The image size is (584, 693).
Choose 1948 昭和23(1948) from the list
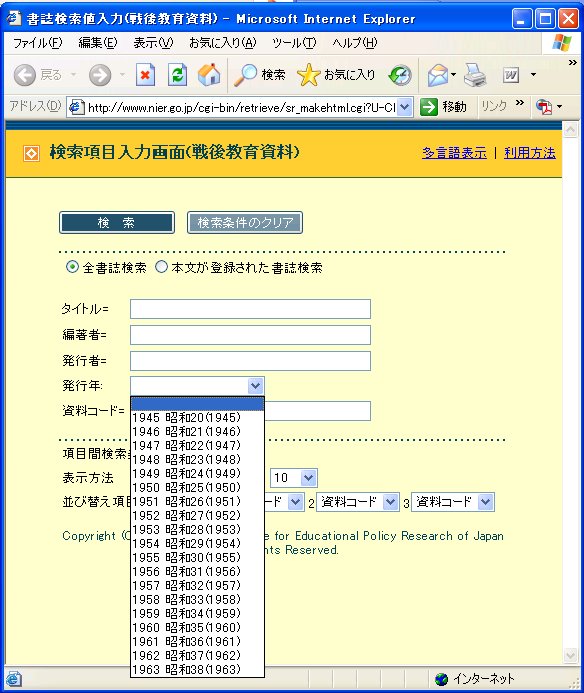click(x=197, y=460)
